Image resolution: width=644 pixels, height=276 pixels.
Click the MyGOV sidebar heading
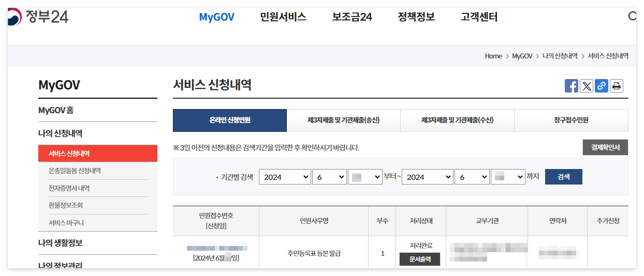click(x=59, y=85)
